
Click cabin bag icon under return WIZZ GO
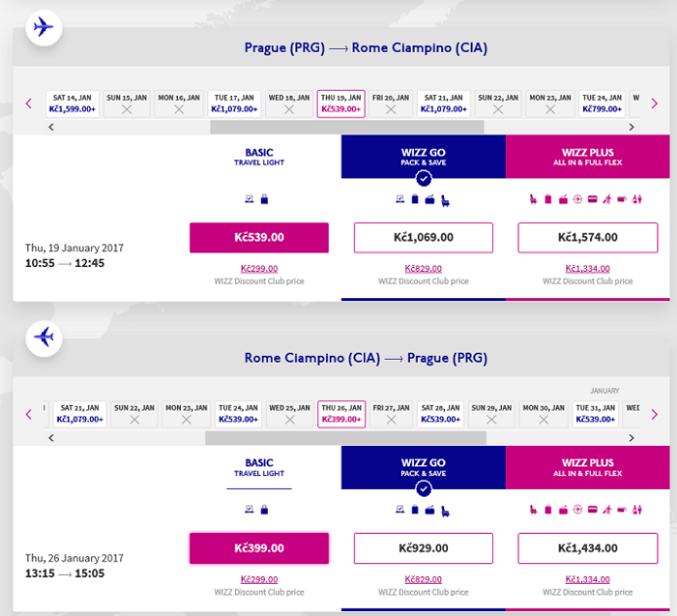[415, 509]
